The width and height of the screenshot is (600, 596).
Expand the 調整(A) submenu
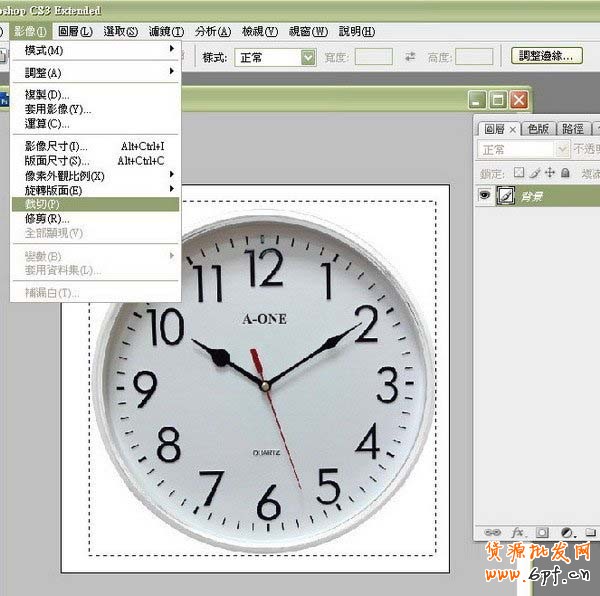[x=95, y=72]
